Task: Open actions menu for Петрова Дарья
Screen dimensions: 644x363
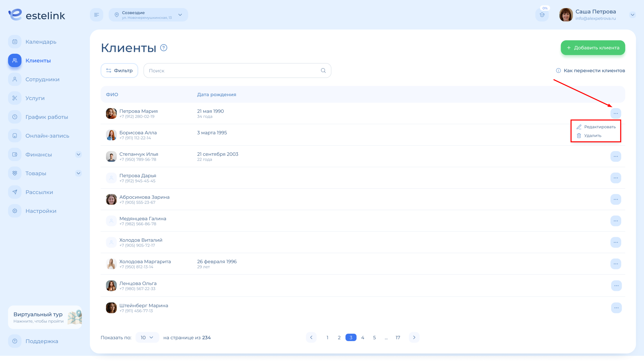Action: 616,178
